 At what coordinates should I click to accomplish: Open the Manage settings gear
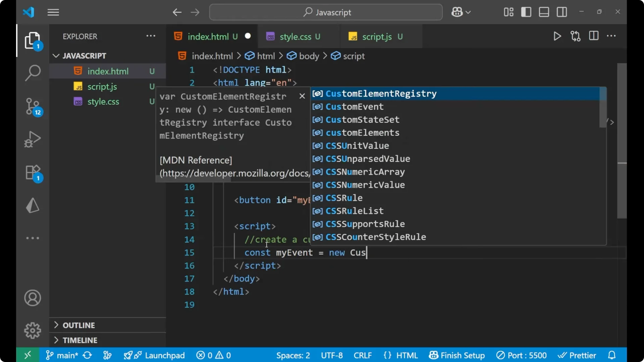click(x=32, y=330)
